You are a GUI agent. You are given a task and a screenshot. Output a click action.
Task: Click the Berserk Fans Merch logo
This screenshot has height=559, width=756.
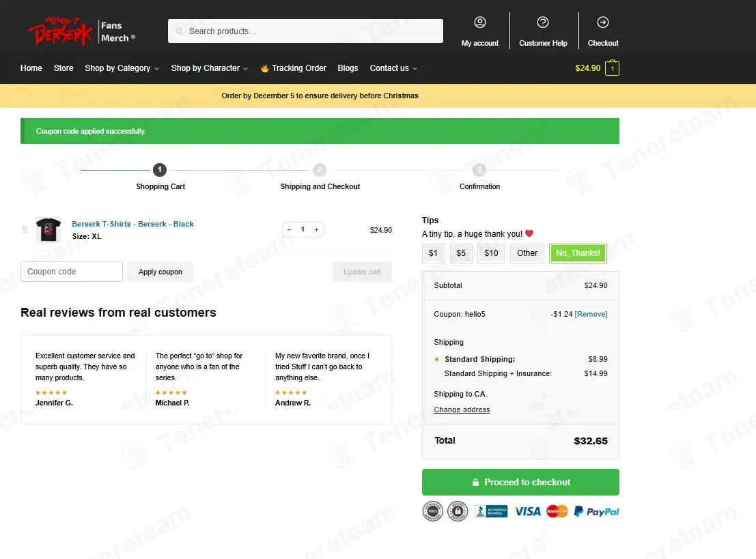tap(81, 32)
